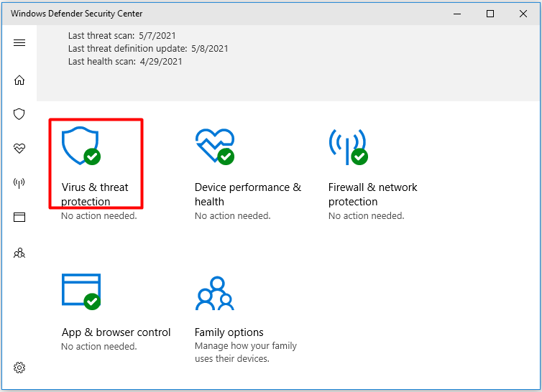Viewport: 542px width, 392px height.
Task: Click the large Family options people icon
Action: point(215,293)
